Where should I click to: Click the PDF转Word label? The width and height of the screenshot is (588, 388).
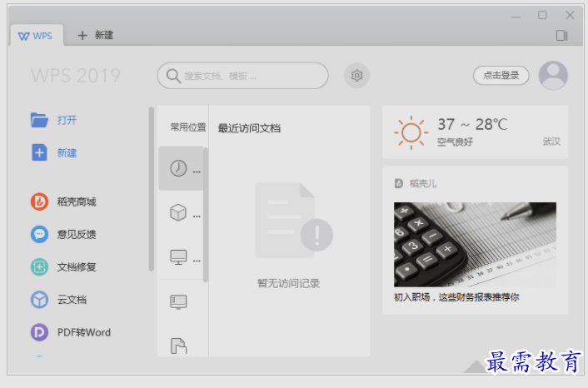84,332
